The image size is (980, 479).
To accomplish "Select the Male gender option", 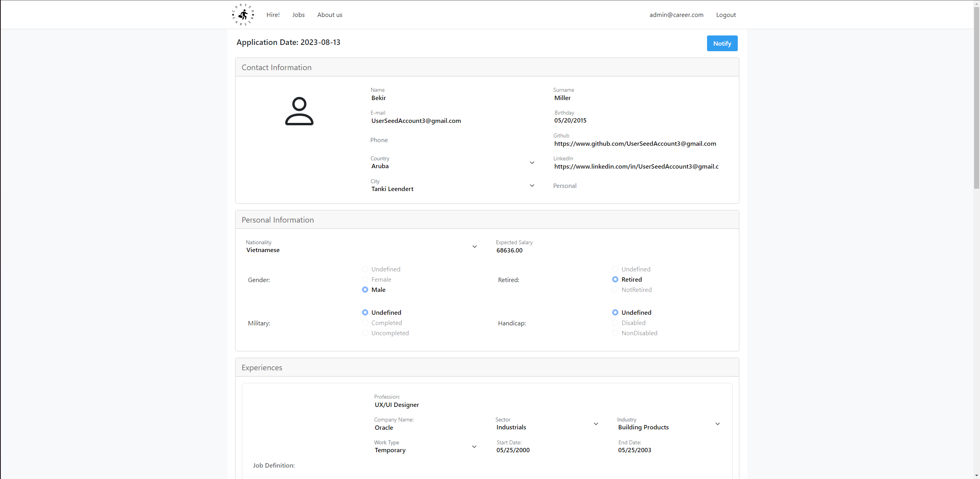I will [x=365, y=290].
